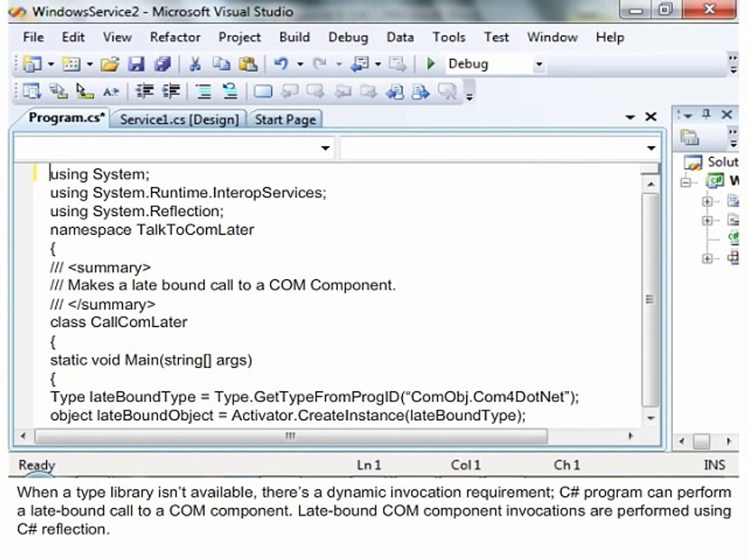
Task: Collapse the project node in Solution Explorer
Action: click(x=686, y=182)
